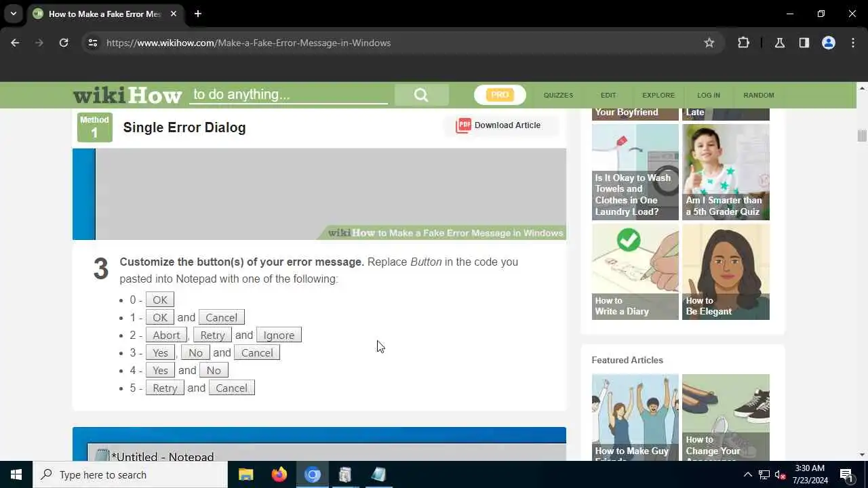Screen dimensions: 868x488
Task: Open Firefox from the taskbar
Action: [x=279, y=474]
